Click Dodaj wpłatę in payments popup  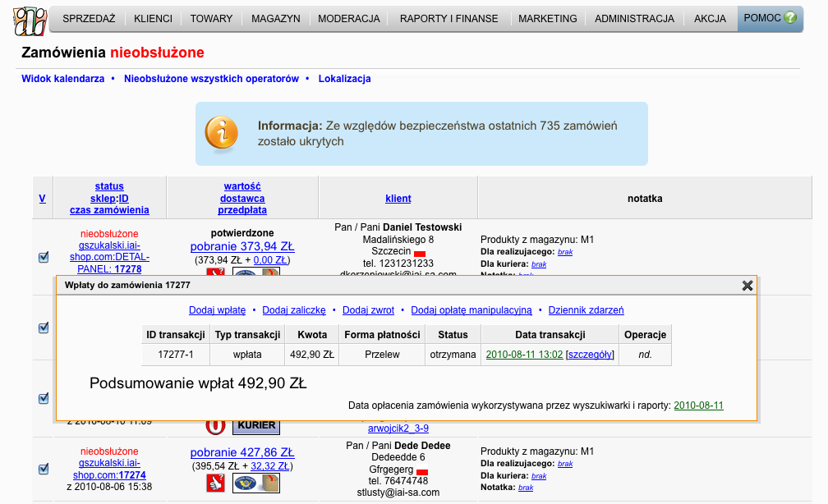tap(217, 310)
